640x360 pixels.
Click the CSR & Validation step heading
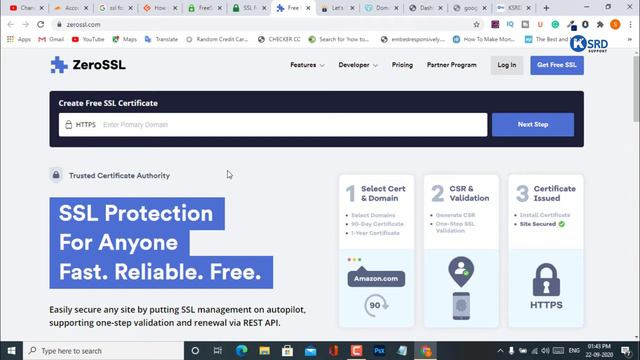pyautogui.click(x=469, y=193)
